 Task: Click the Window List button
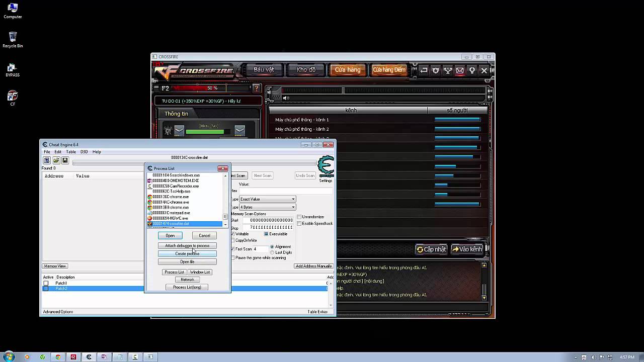pyautogui.click(x=200, y=272)
